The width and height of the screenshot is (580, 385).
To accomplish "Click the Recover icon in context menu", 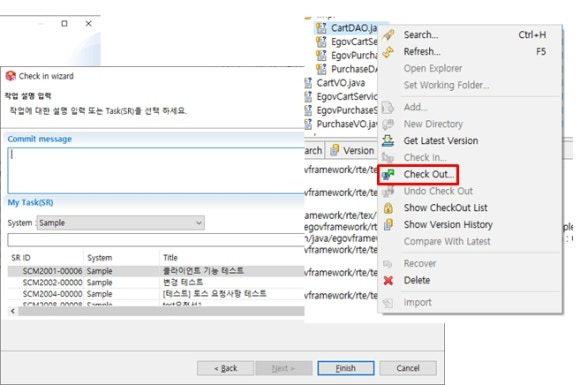I will pos(387,264).
